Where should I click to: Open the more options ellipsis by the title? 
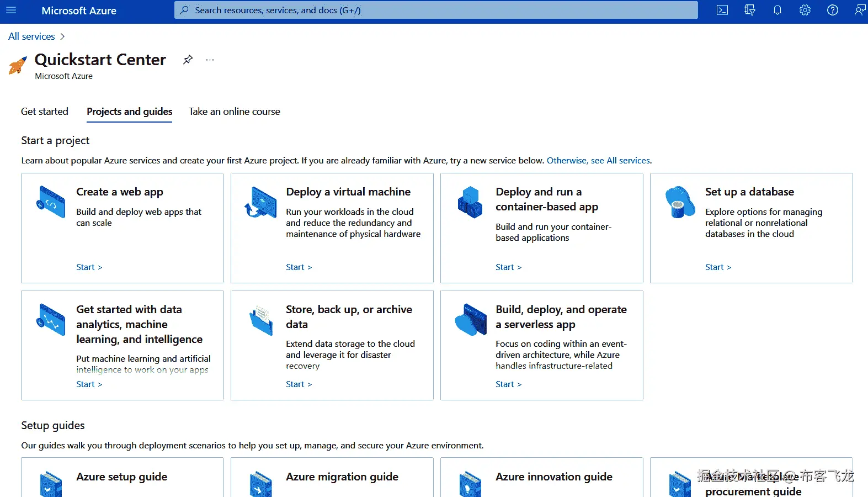pos(210,60)
